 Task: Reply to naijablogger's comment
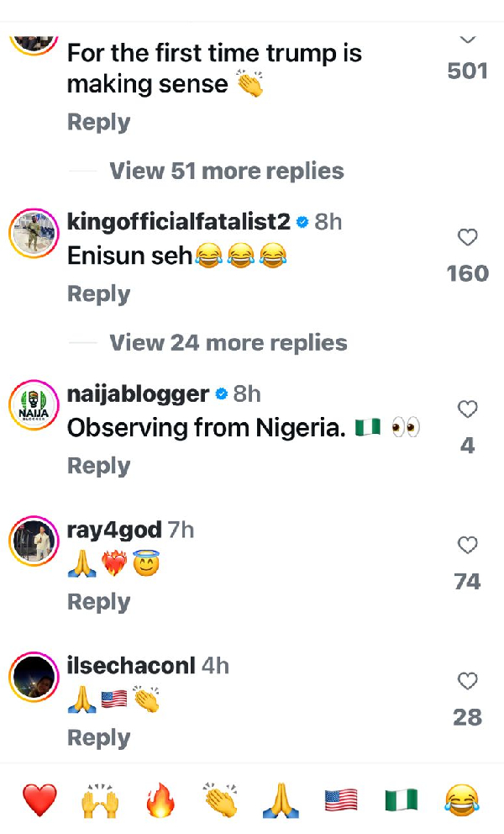[x=98, y=467]
